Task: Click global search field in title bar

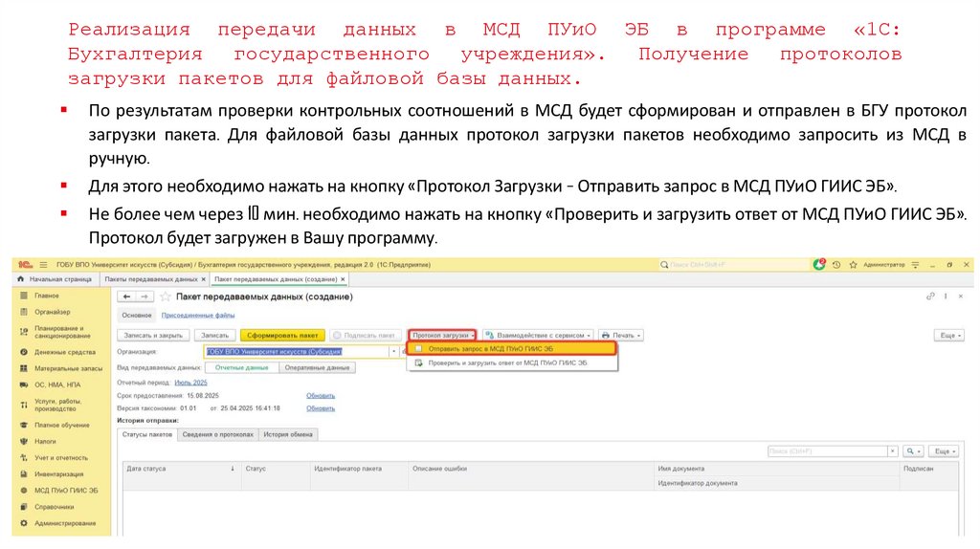Action: [732, 265]
